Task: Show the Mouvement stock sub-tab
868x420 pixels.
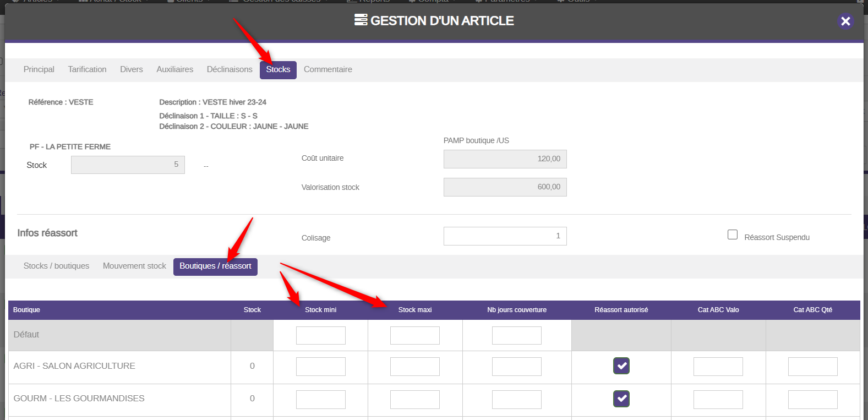Action: 134,266
